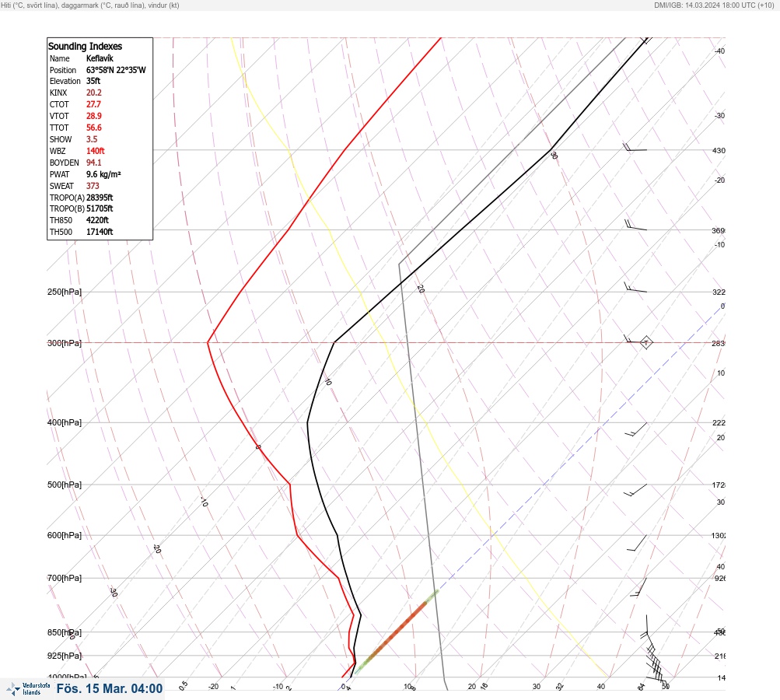
Task: Click the Elevation value '35ft'
Action: [93, 81]
